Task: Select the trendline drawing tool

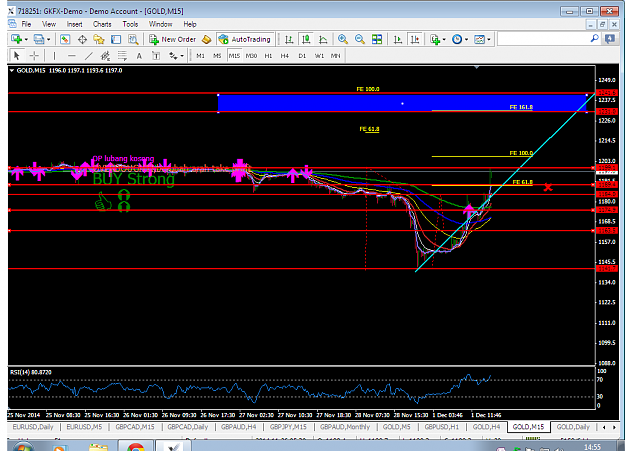Action: 88,56
